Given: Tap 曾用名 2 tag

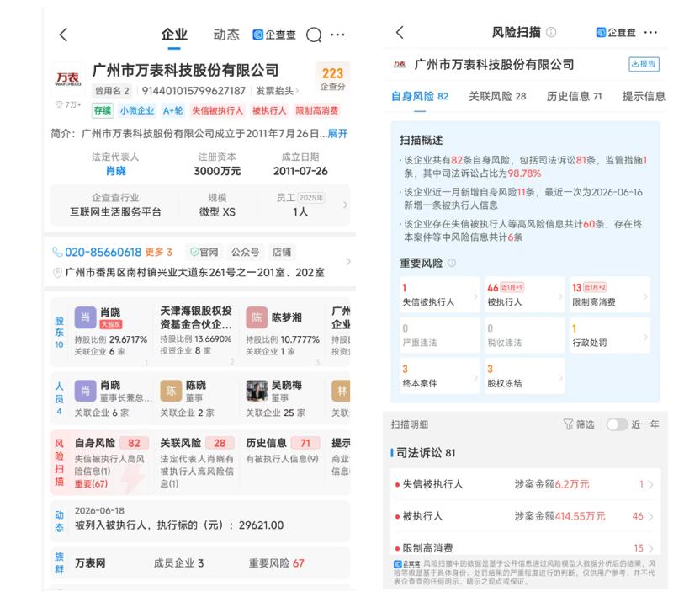Looking at the screenshot, I should pyautogui.click(x=112, y=91).
